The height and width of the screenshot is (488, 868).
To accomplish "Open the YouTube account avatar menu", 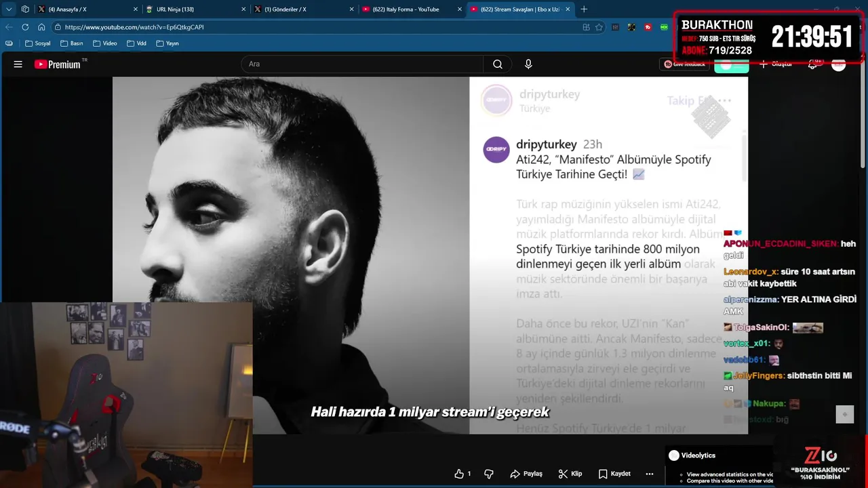I will (839, 64).
